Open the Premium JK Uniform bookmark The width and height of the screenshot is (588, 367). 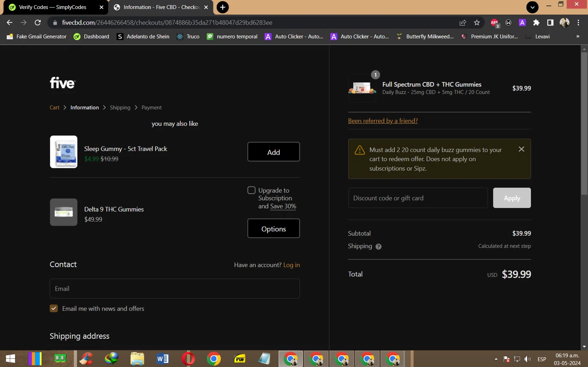point(490,36)
